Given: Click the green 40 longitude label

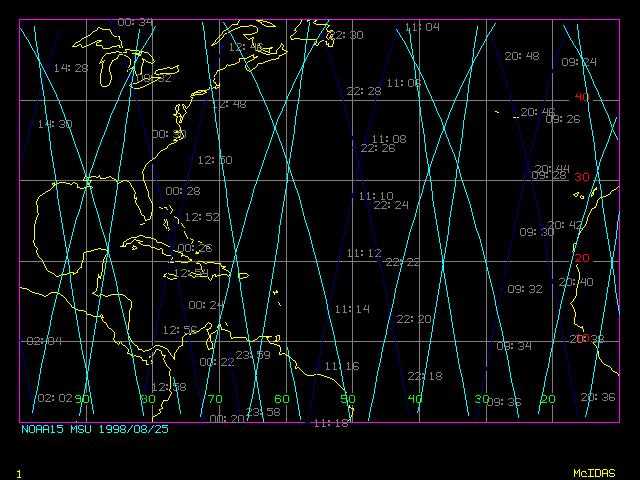Looking at the screenshot, I should 415,399.
